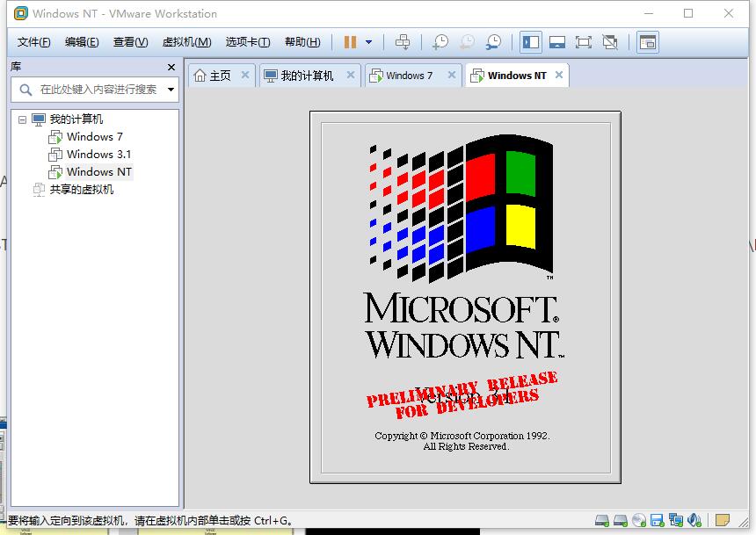
Task: Select 共享的虚拟机 in the library tree
Action: pos(82,190)
